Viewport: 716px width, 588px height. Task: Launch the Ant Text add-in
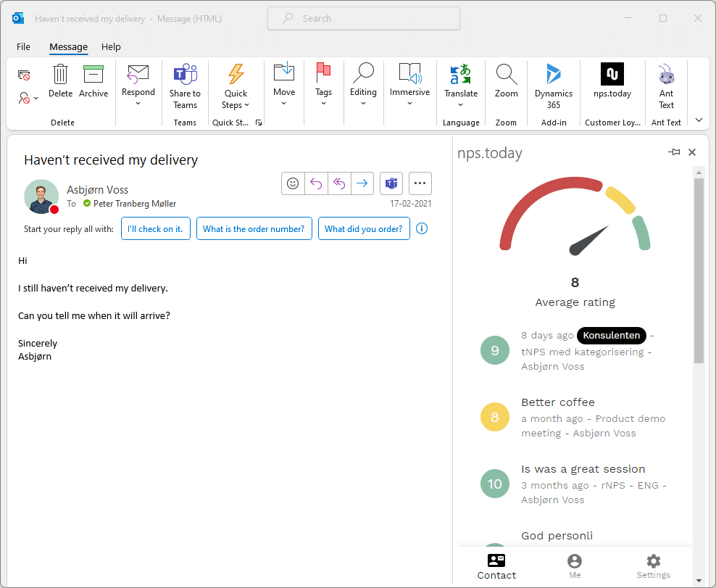coord(666,75)
